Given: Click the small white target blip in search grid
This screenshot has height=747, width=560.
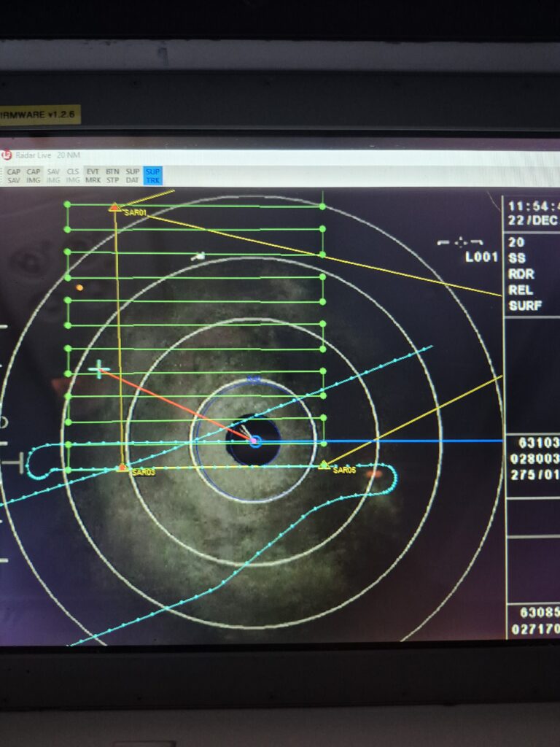Looking at the screenshot, I should pyautogui.click(x=198, y=256).
